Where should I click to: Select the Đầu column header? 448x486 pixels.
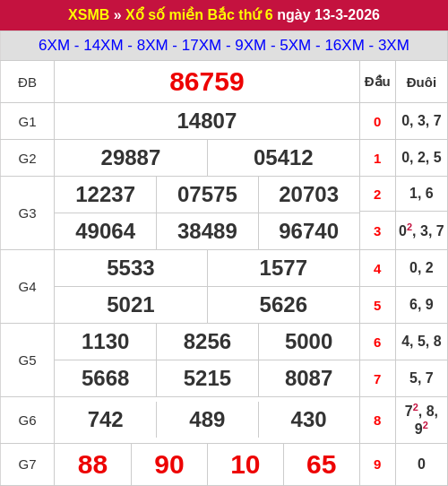pyautogui.click(x=377, y=82)
